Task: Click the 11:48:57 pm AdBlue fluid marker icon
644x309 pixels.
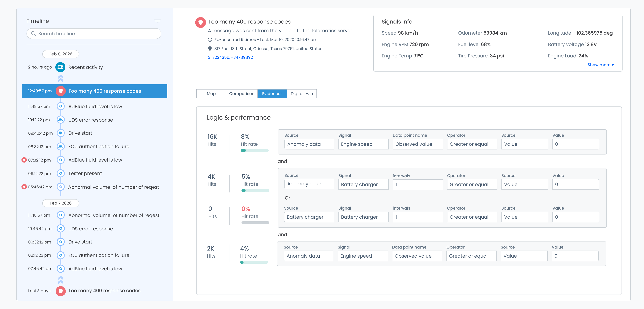Action: coord(61,106)
